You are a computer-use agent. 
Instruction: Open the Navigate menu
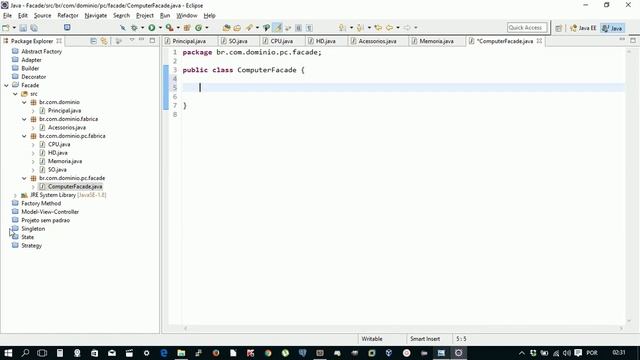click(96, 16)
